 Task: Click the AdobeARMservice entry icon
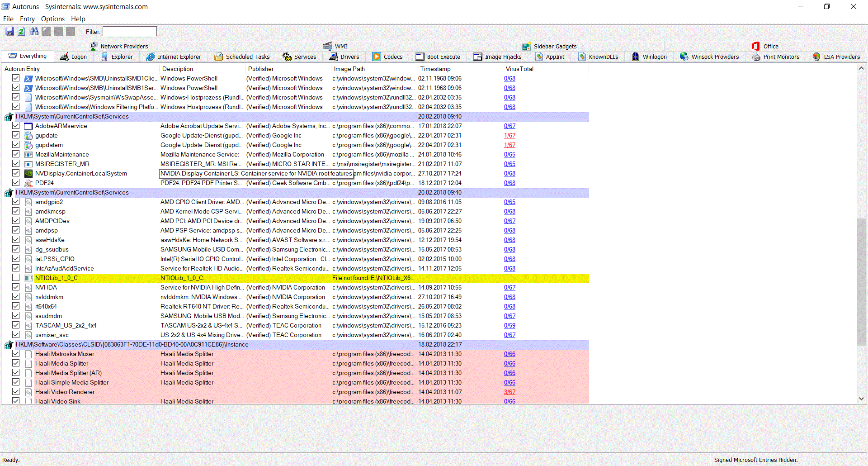pos(28,126)
